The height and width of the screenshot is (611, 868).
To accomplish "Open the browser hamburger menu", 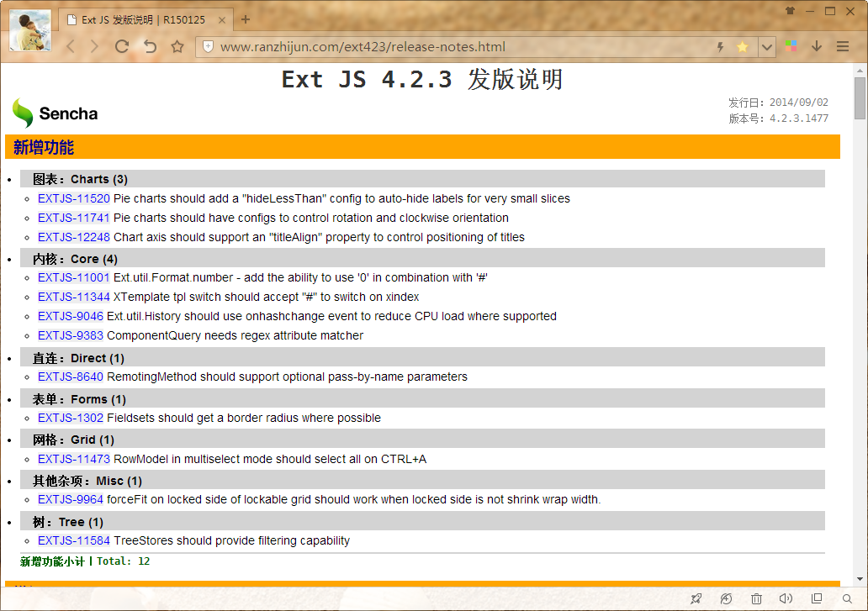I will [843, 46].
